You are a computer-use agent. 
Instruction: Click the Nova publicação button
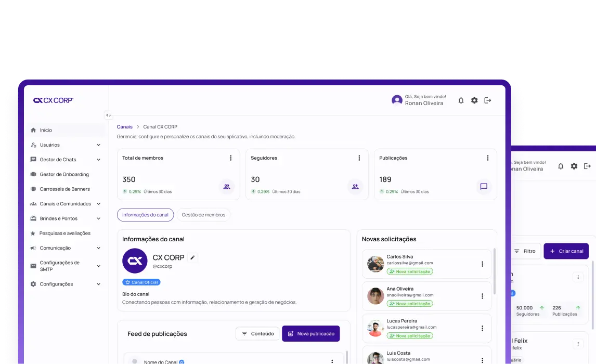pos(311,334)
